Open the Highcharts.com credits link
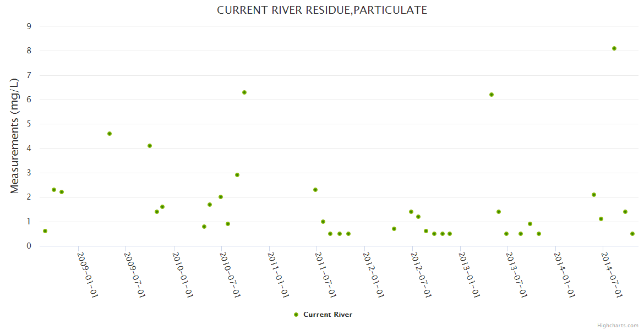This screenshot has width=644, height=330. coord(618,325)
